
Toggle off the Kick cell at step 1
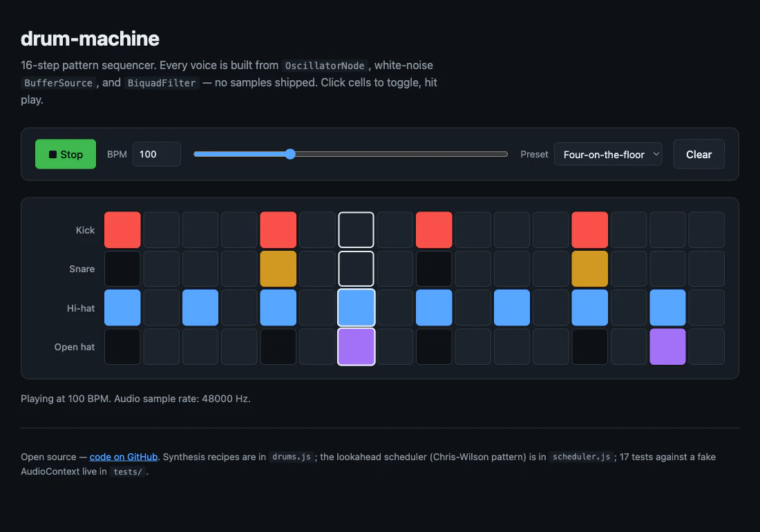point(122,229)
